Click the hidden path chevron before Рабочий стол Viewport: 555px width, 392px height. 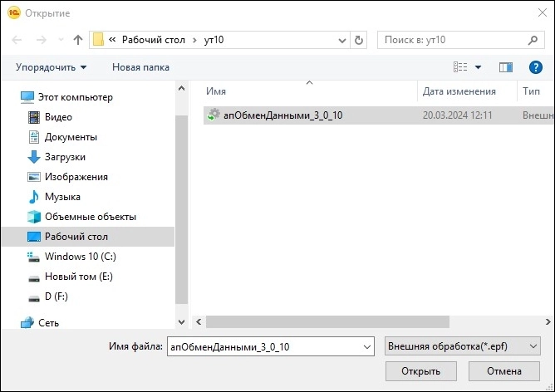click(x=112, y=40)
